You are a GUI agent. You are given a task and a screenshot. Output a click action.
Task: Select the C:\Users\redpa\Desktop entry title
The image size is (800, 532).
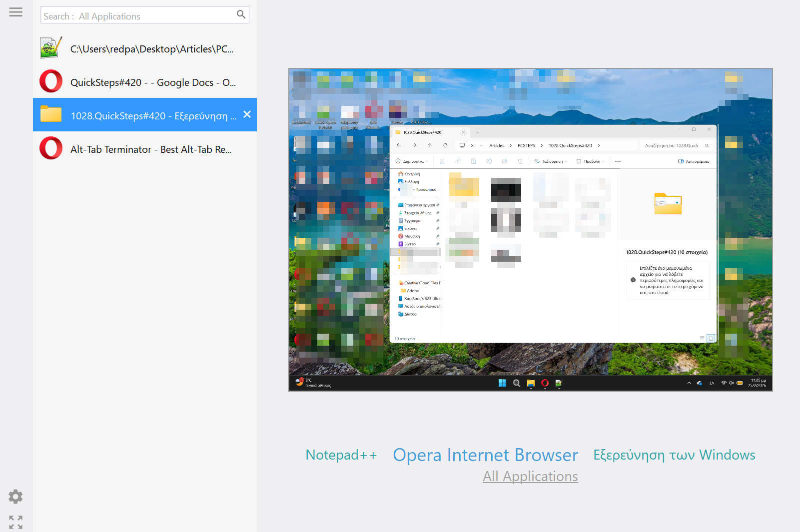(152, 49)
